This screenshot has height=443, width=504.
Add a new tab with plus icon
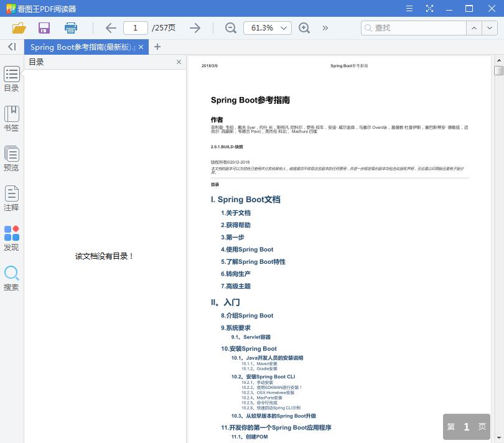157,47
